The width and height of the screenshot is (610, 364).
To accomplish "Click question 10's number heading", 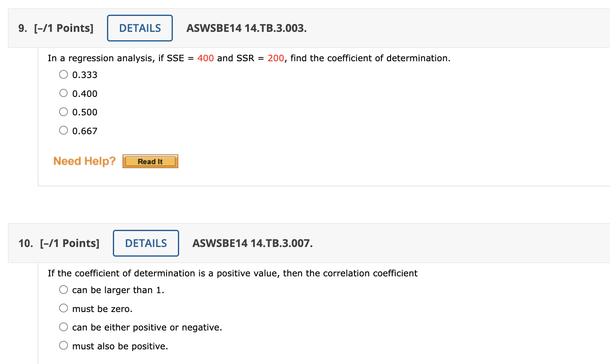I will click(24, 243).
